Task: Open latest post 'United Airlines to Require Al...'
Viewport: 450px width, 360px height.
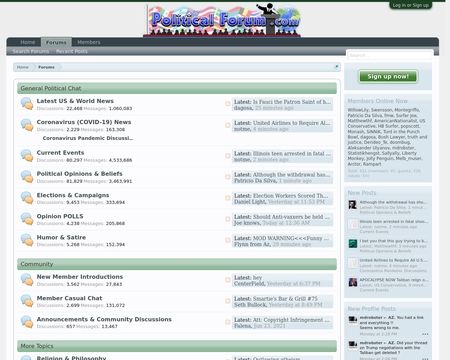Action: (291, 123)
